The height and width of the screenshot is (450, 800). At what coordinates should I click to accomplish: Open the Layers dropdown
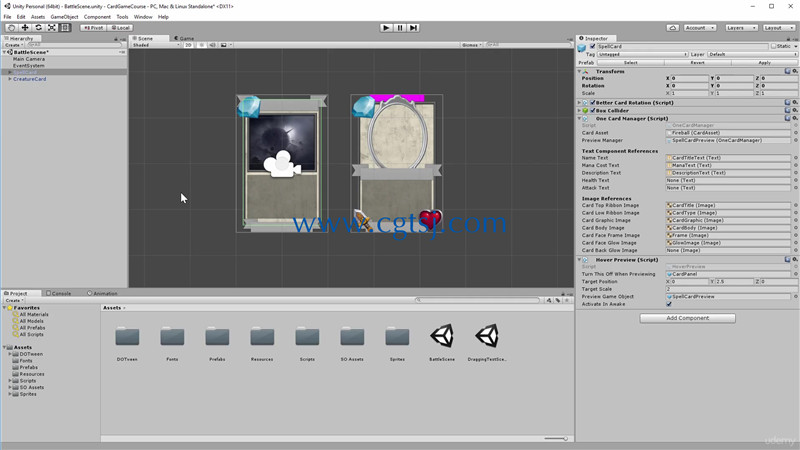click(x=741, y=28)
